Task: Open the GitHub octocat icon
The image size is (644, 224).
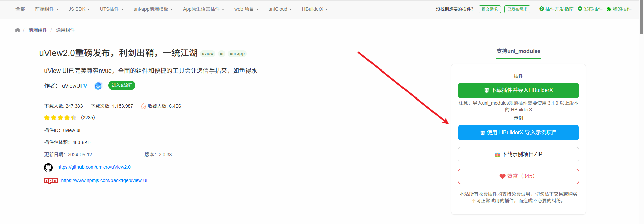Action: 49,167
